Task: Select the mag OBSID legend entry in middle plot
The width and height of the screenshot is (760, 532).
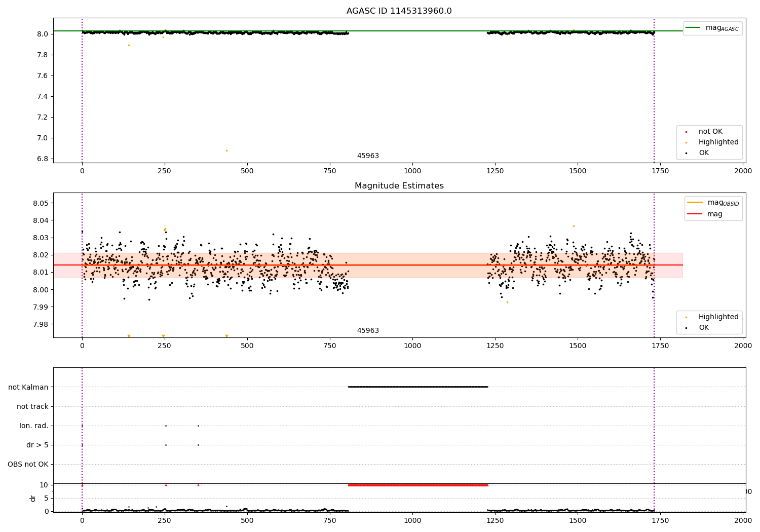Action: (x=713, y=203)
